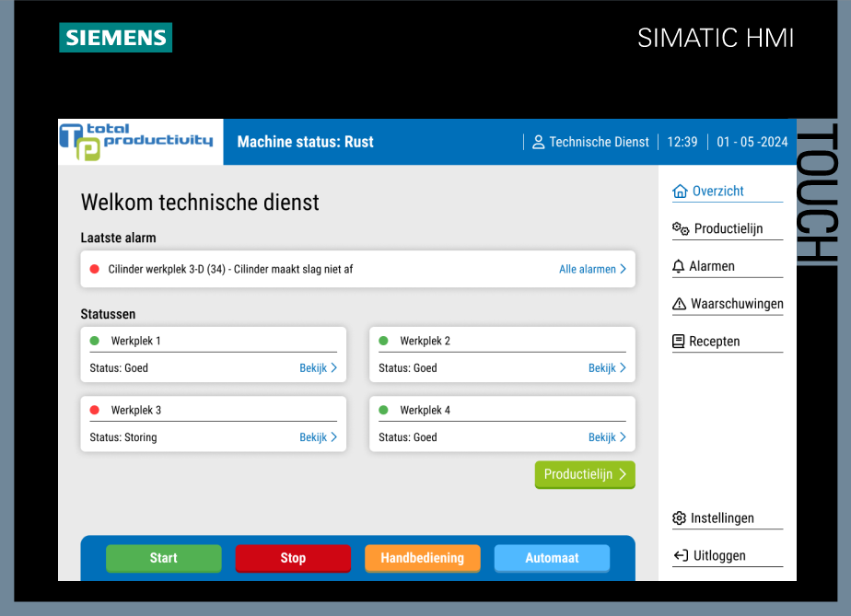Viewport: 851px width, 616px height.
Task: Click the Instellingen gear icon
Action: (680, 518)
